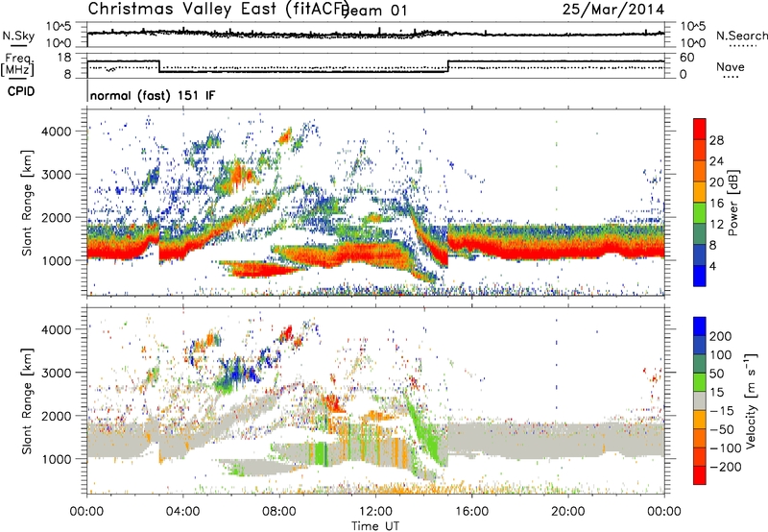The image size is (768, 532).
Task: Click the 'Slant Range [km]' label of velocity panel
Action: 27,401
